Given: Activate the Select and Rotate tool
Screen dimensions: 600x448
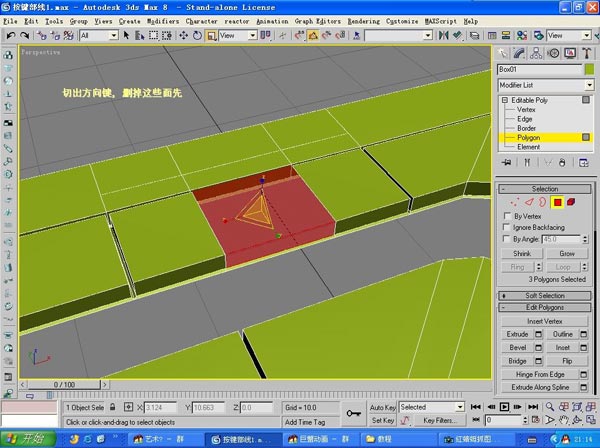Looking at the screenshot, I should click(197, 36).
